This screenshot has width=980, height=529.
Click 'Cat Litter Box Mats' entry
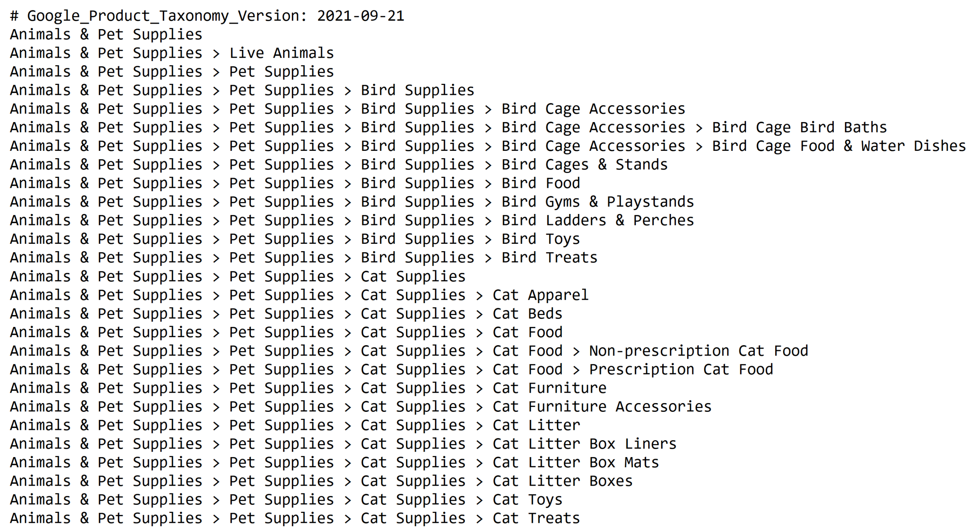(576, 462)
